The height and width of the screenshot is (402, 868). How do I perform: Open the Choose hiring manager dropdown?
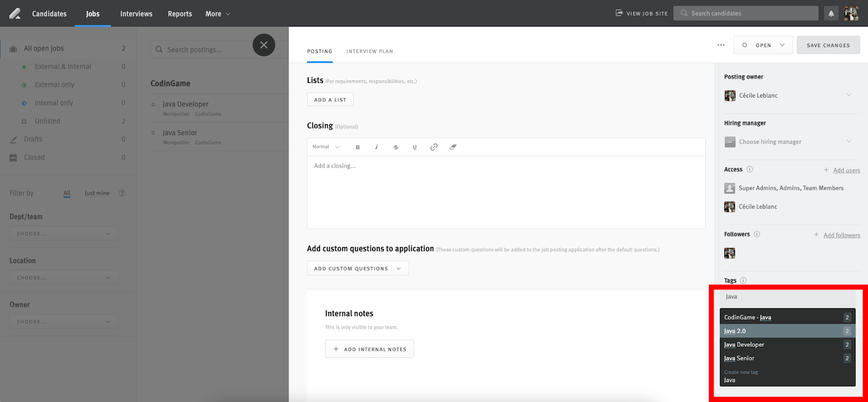click(x=788, y=142)
